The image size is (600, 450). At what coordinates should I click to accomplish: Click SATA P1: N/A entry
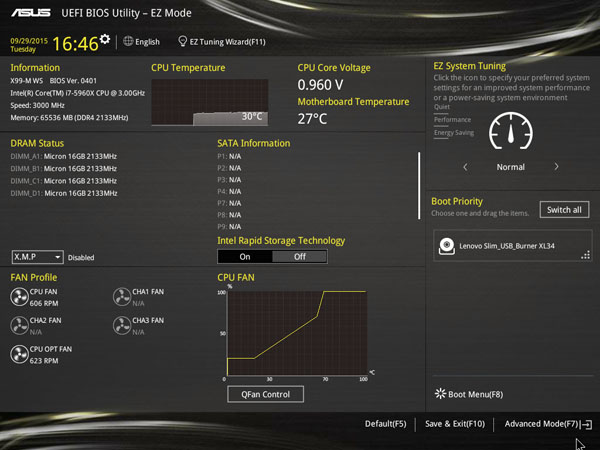tap(229, 156)
